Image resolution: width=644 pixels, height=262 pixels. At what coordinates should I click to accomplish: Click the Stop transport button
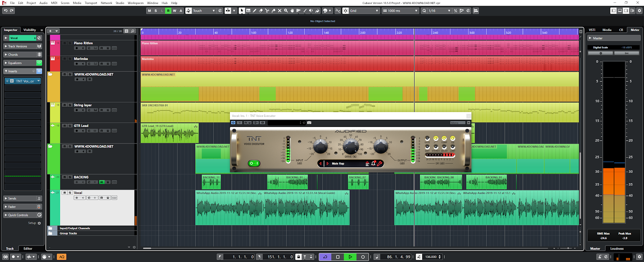pyautogui.click(x=338, y=257)
